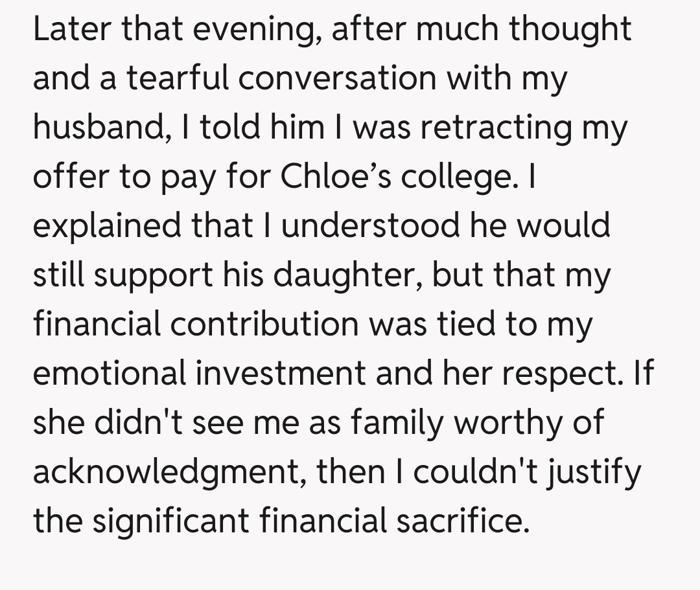Tap the word "explained"
Image resolution: width=700 pixels, height=590 pixels.
108,227
